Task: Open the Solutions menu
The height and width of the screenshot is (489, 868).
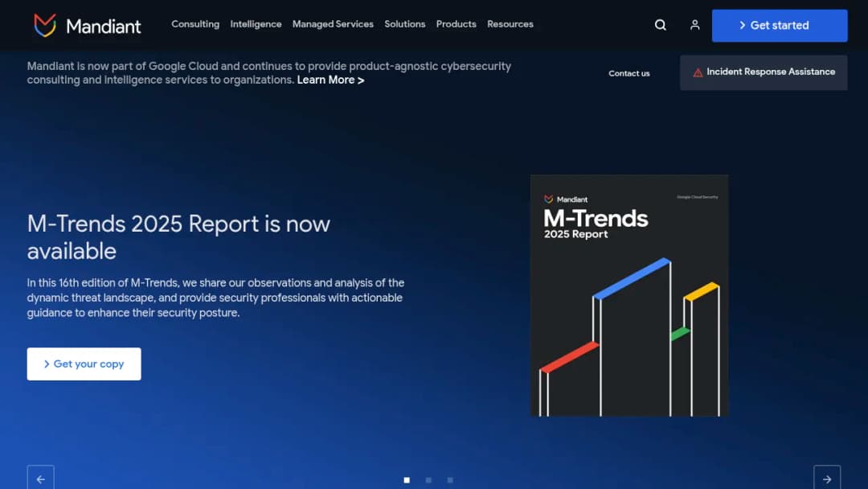Action: click(404, 24)
